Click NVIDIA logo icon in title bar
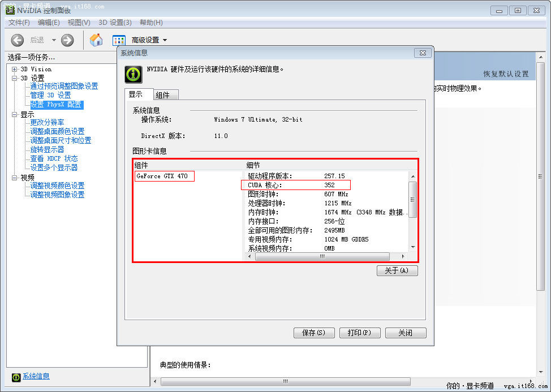 (x=10, y=10)
